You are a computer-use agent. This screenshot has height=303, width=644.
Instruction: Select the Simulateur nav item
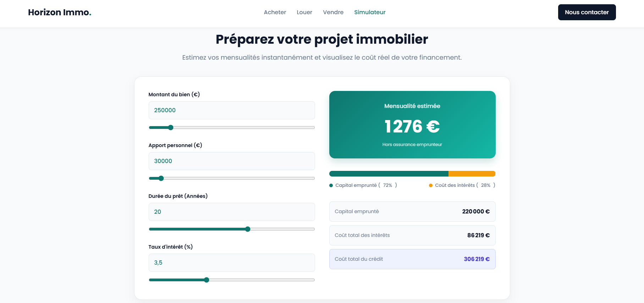pos(370,12)
